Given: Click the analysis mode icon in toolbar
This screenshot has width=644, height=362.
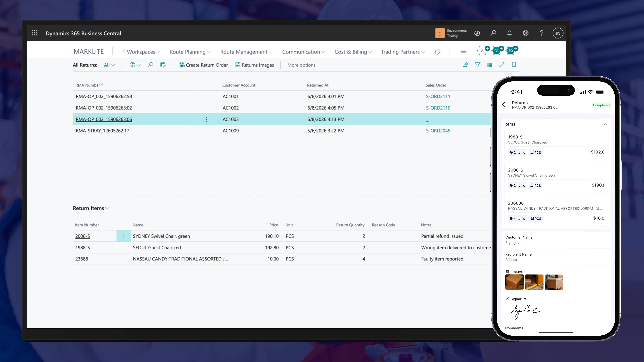Looking at the screenshot, I should point(163,65).
